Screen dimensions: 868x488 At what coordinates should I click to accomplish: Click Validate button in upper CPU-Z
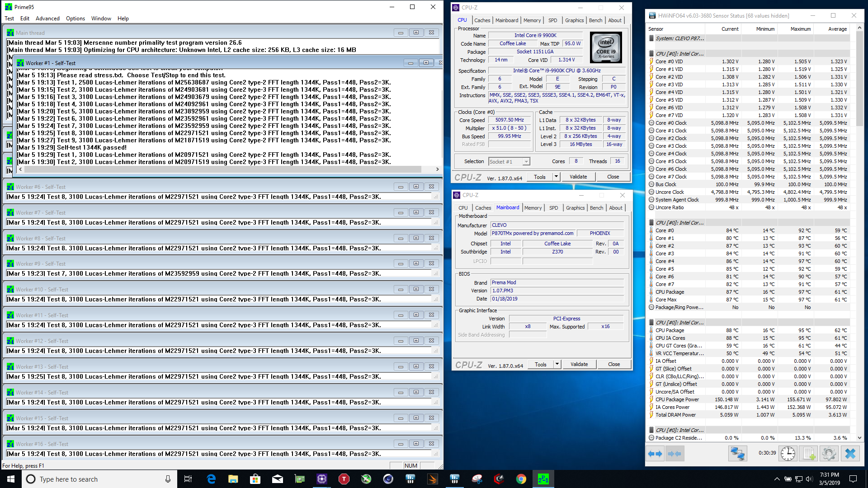[578, 177]
